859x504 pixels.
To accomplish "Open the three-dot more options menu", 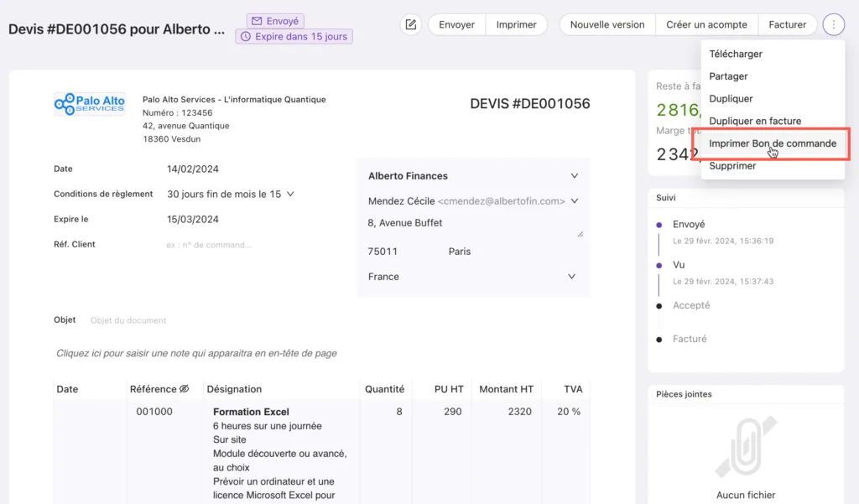I will coord(833,24).
